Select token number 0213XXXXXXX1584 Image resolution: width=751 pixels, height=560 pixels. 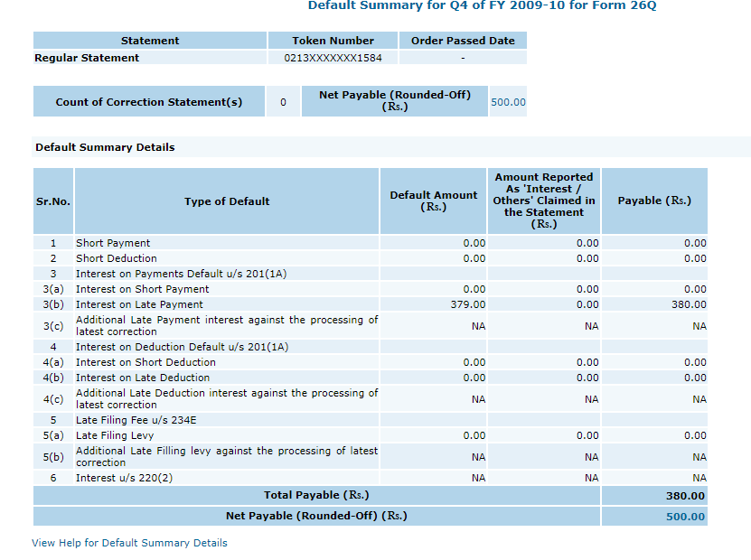[x=333, y=58]
